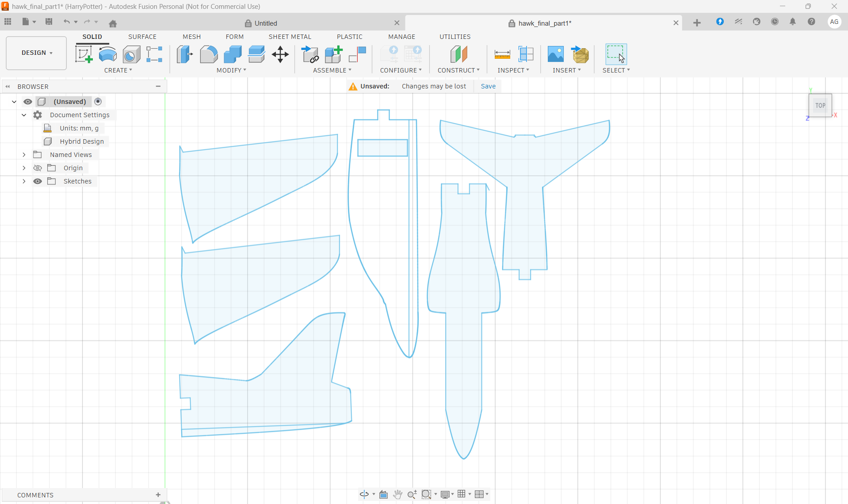Select the Units: mm, g entry
The width and height of the screenshot is (848, 504).
click(79, 128)
